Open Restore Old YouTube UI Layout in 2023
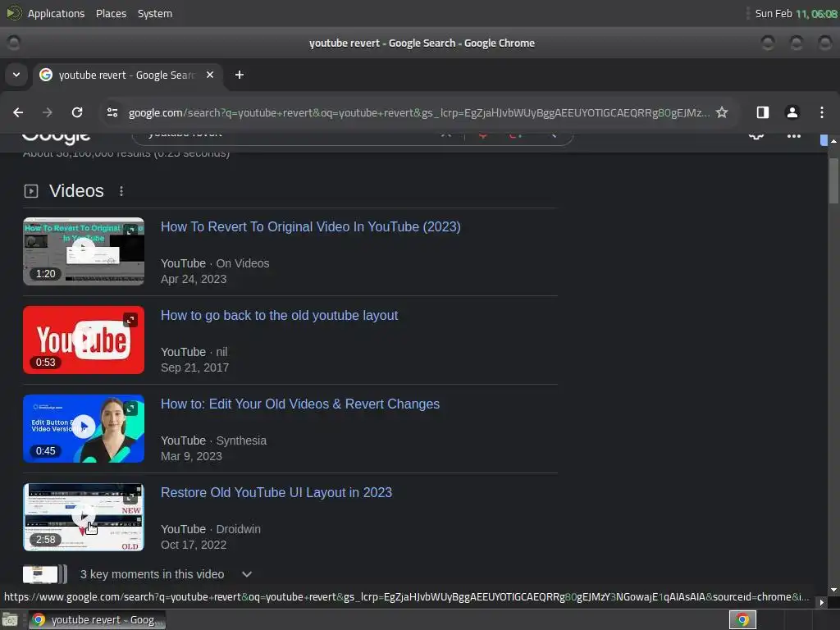Image resolution: width=840 pixels, height=630 pixels. [276, 492]
